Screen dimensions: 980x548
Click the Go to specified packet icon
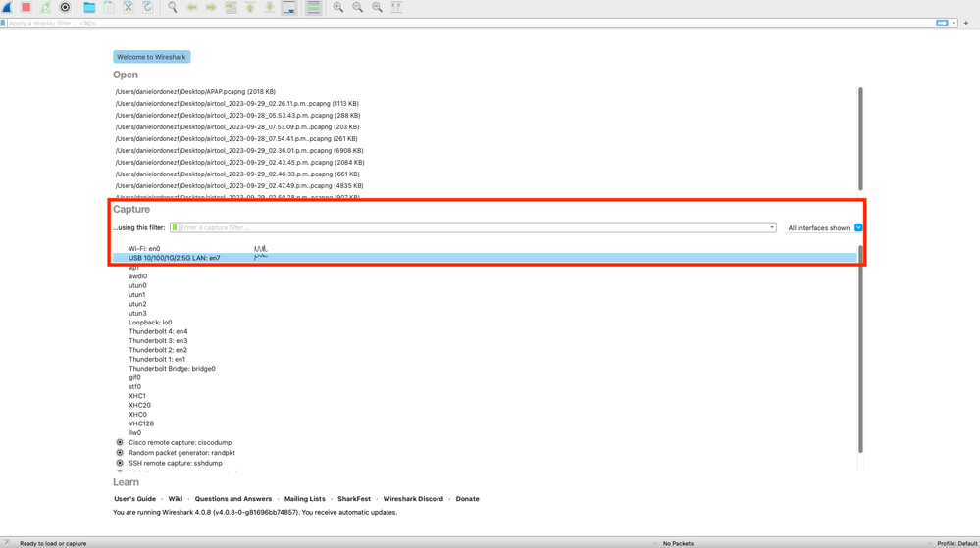point(231,8)
